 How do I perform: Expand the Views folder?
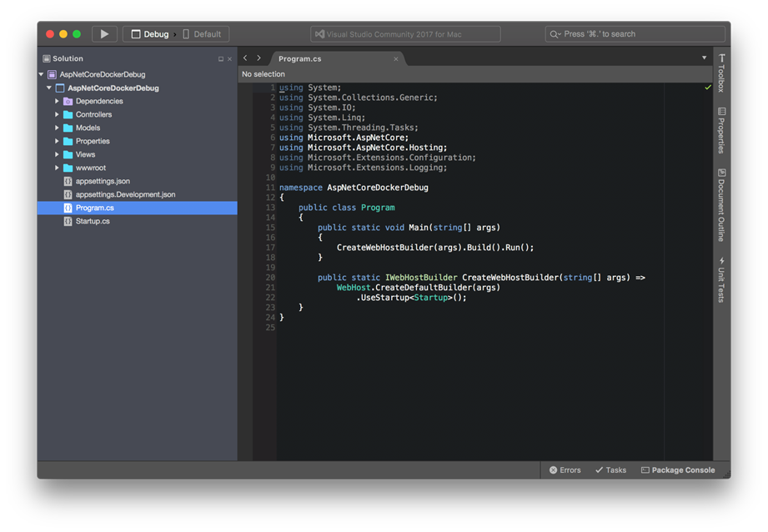[x=57, y=154]
